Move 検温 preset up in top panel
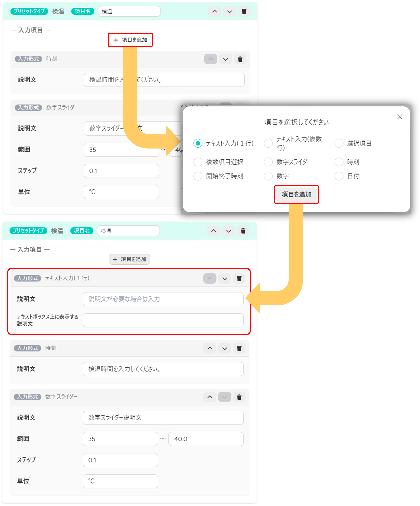 click(215, 11)
